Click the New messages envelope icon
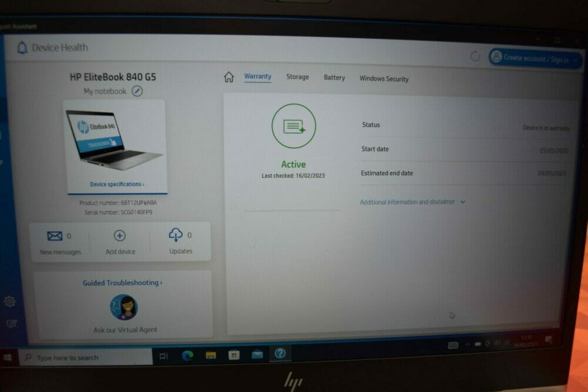This screenshot has height=392, width=588. [x=55, y=236]
